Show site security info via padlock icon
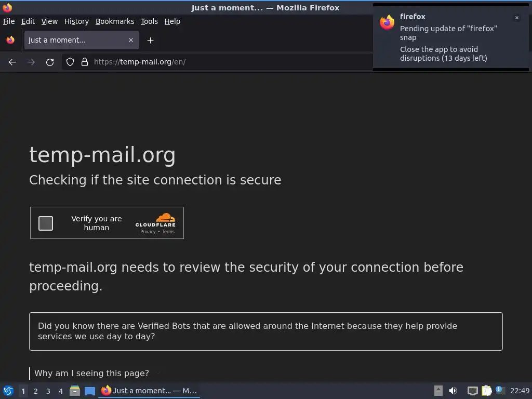The height and width of the screenshot is (399, 532). [x=85, y=62]
